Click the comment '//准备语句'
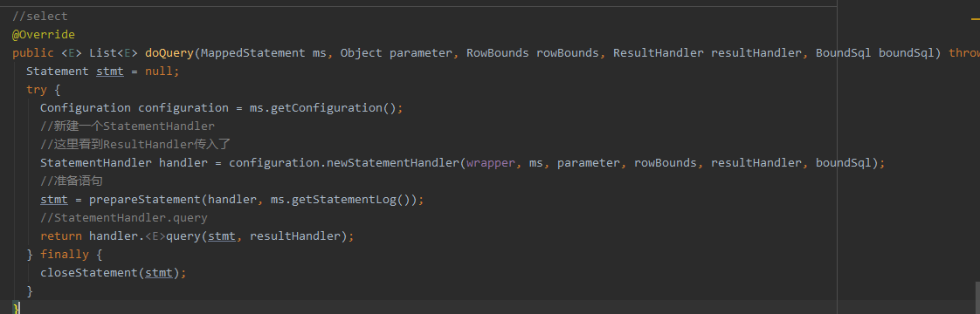The image size is (980, 314). (72, 181)
